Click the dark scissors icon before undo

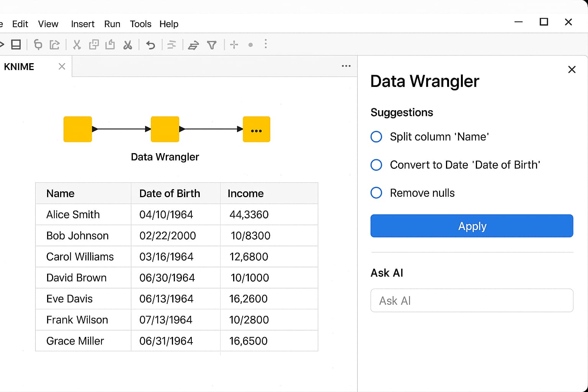pos(127,45)
